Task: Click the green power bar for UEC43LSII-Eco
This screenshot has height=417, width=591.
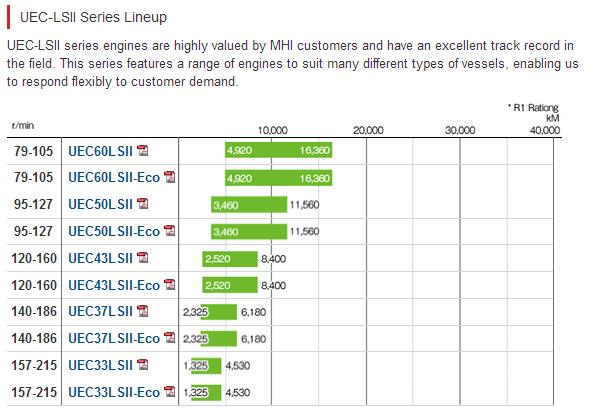Action: tap(230, 285)
